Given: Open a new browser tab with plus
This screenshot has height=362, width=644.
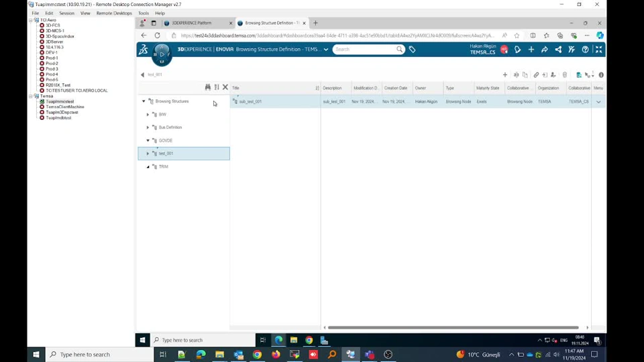Looking at the screenshot, I should pyautogui.click(x=315, y=23).
